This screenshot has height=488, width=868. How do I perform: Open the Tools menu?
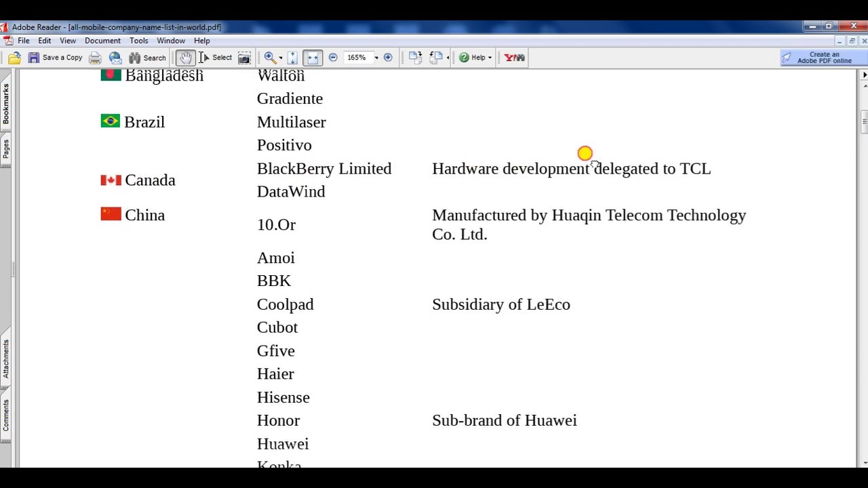(139, 41)
